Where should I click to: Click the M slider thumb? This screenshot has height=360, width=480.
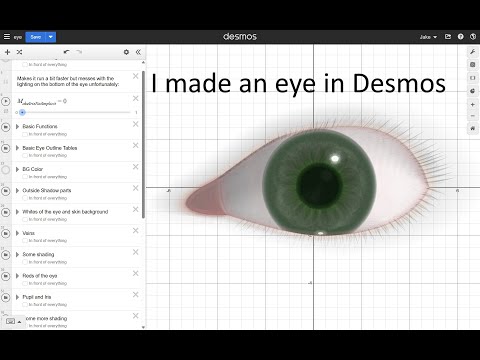coord(22,112)
